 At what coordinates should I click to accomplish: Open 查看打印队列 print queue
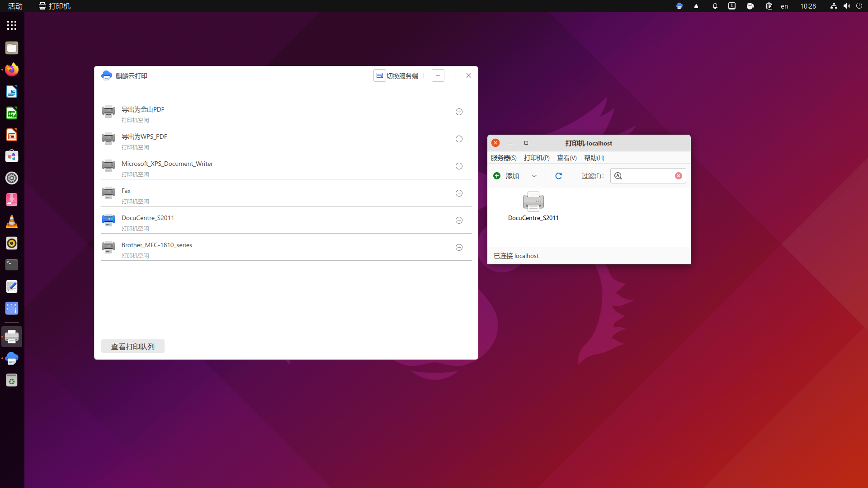[x=133, y=346]
